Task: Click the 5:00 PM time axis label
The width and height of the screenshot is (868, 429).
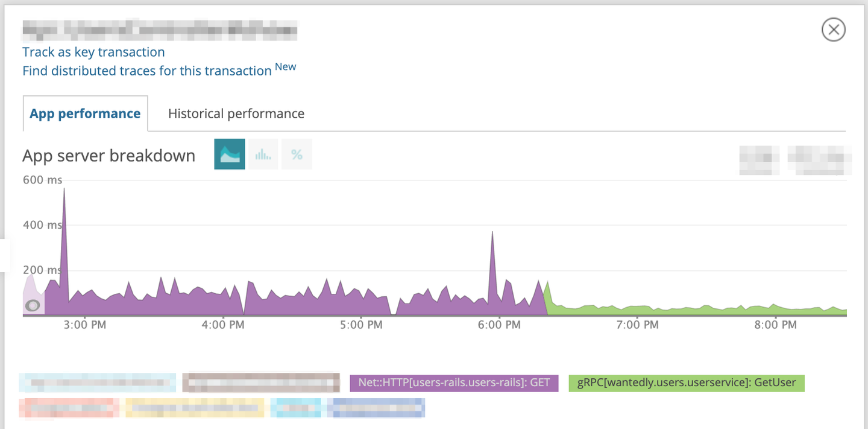Action: pyautogui.click(x=361, y=325)
